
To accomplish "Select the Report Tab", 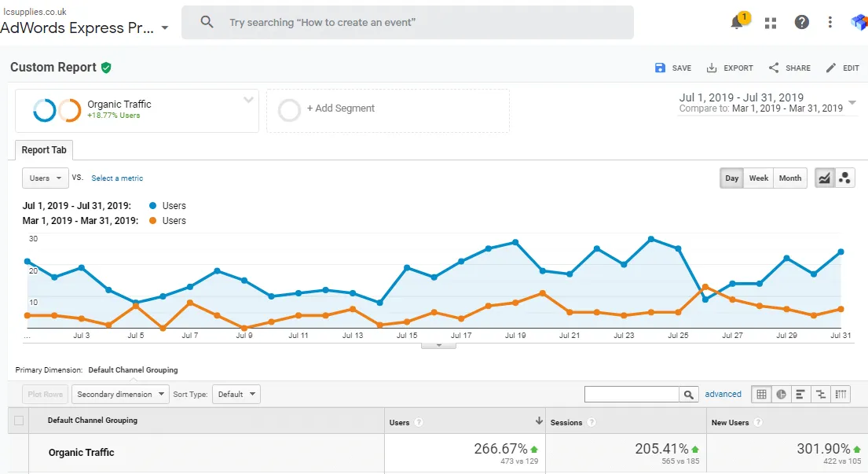I will (x=44, y=150).
